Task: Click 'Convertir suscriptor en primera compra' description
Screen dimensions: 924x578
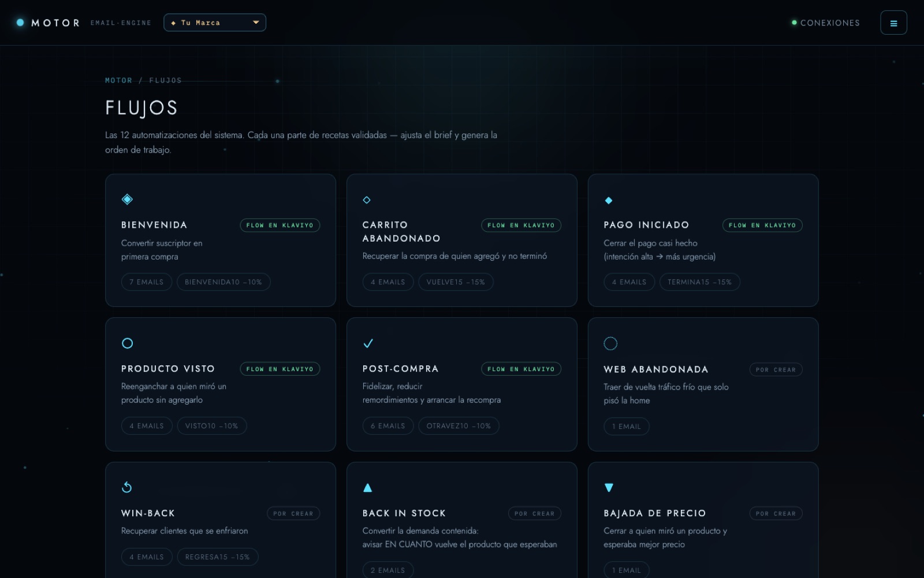Action: coord(162,250)
